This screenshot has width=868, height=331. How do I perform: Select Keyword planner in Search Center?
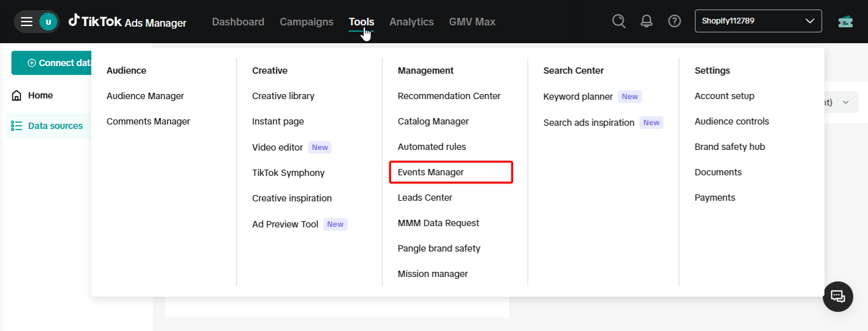tap(578, 97)
